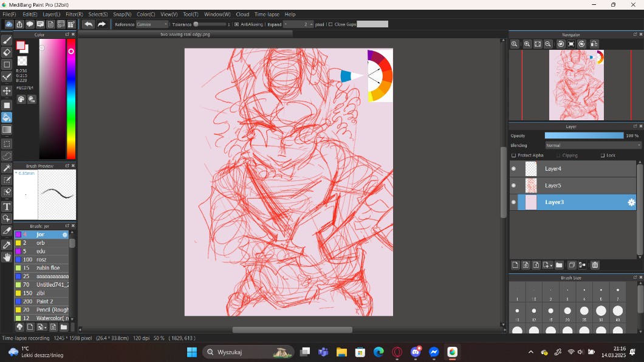Screen dimensions: 644x362
Task: Open the Filter menu
Action: 74,14
